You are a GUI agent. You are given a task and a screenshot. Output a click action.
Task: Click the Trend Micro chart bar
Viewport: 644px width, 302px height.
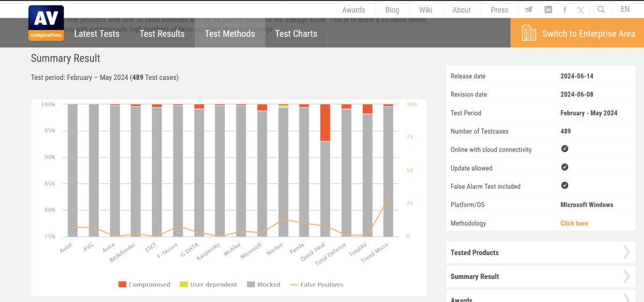pyautogui.click(x=389, y=171)
